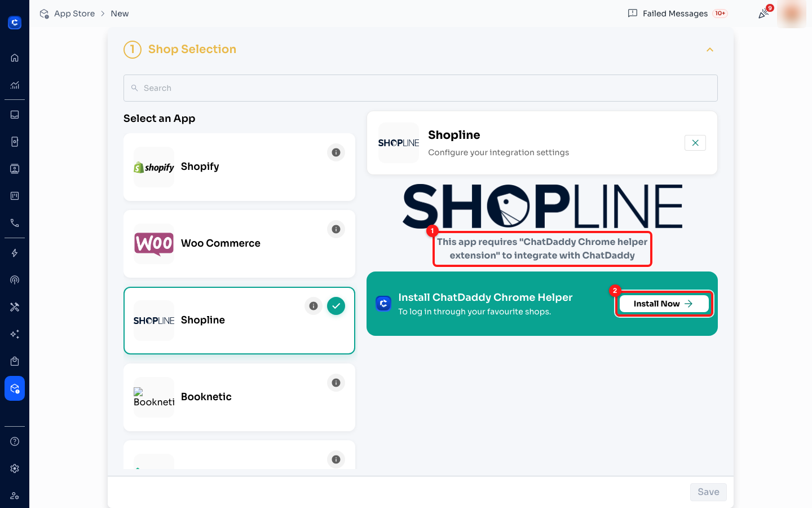Open the user avatar in top bar
The height and width of the screenshot is (508, 812).
(x=792, y=14)
